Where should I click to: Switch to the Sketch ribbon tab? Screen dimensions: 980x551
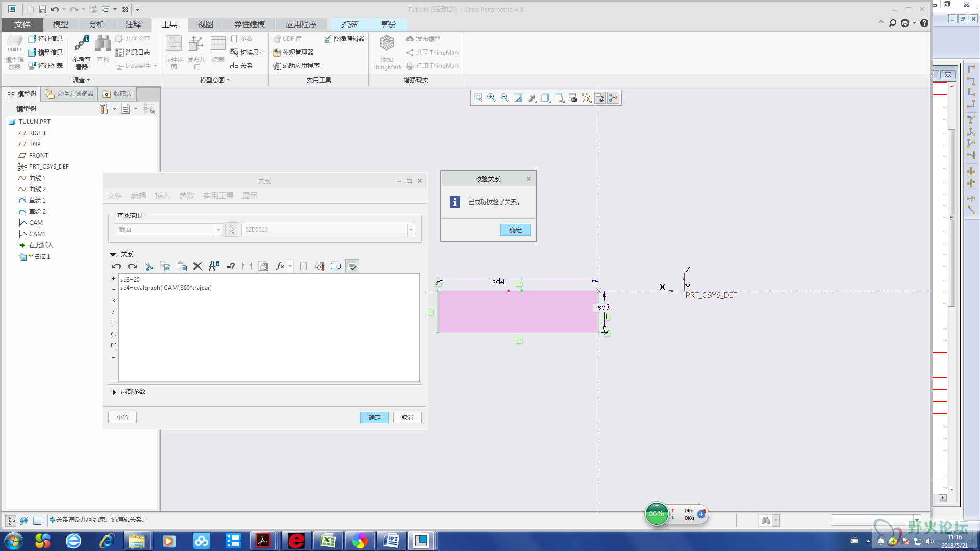tap(388, 24)
